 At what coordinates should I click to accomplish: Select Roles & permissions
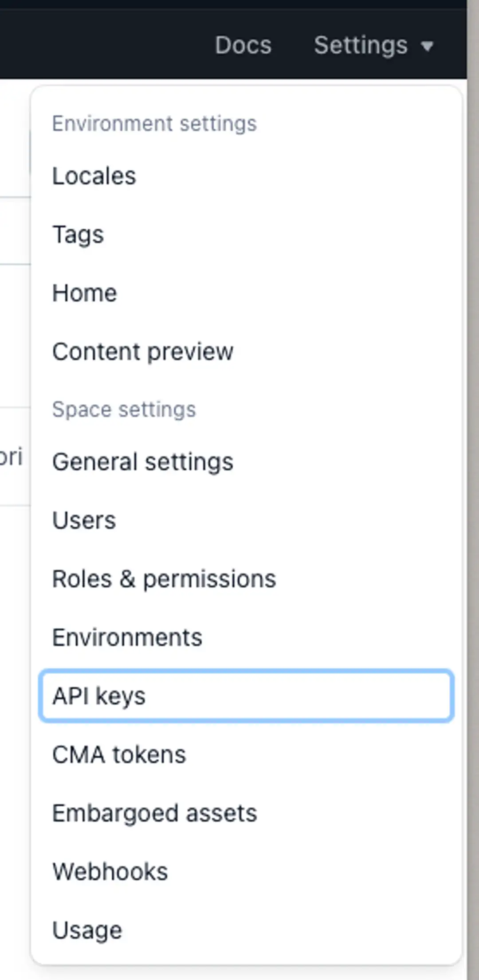point(164,579)
